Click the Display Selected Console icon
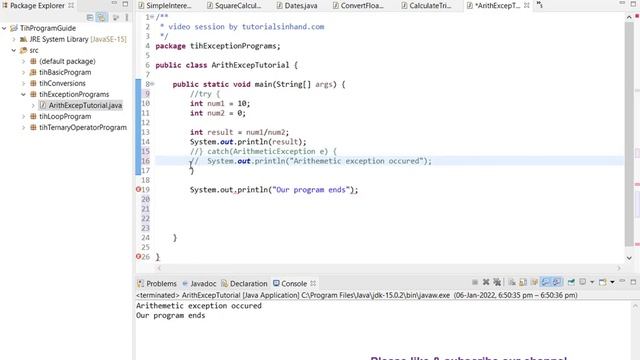The height and width of the screenshot is (360, 640). 583,282
